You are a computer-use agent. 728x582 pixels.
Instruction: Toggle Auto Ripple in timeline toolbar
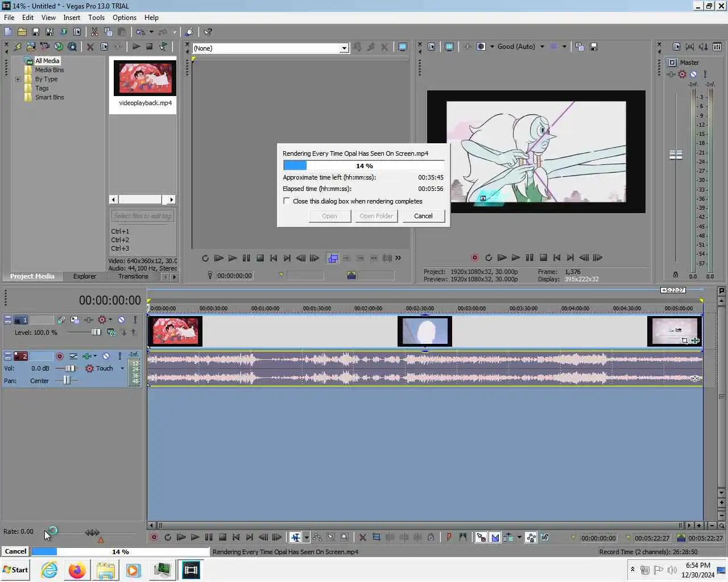tap(508, 537)
